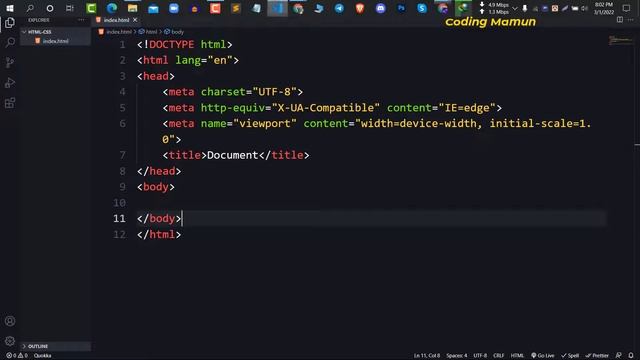Viewport: 640px width, 360px height.
Task: Open Brave browser from the taskbar
Action: tap(360, 8)
